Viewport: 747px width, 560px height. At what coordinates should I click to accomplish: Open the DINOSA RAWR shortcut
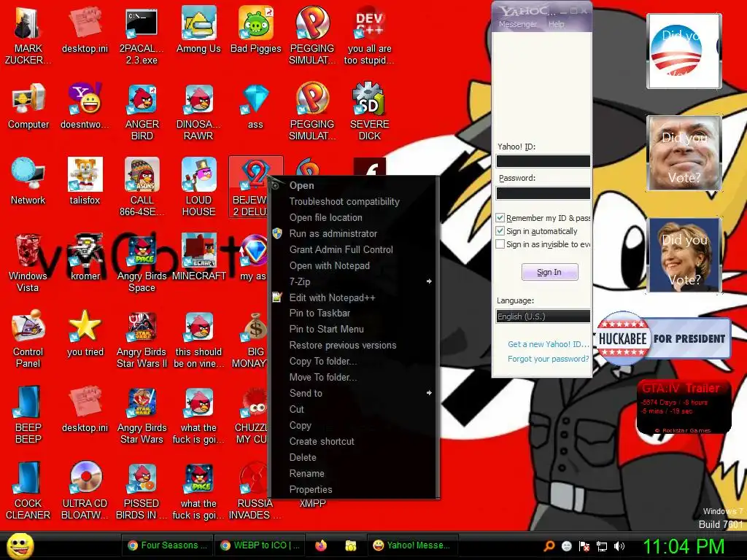point(198,112)
